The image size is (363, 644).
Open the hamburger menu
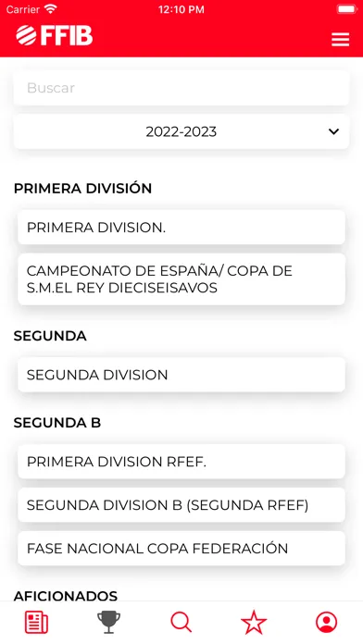point(341,40)
